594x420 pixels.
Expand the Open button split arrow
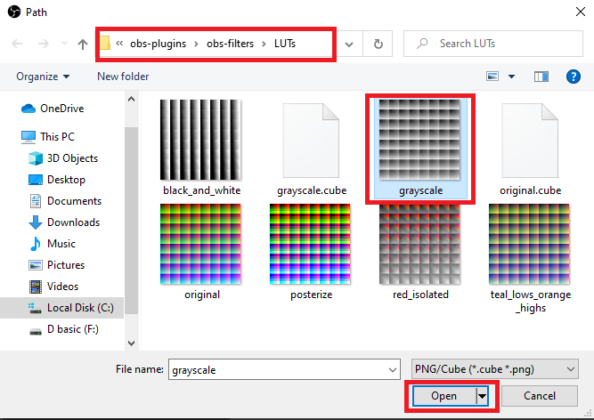482,396
